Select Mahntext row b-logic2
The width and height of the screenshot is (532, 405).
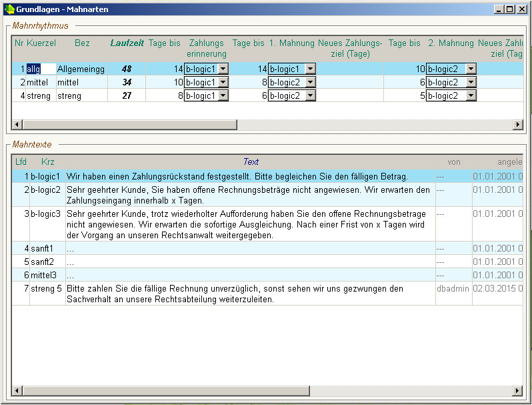point(267,195)
